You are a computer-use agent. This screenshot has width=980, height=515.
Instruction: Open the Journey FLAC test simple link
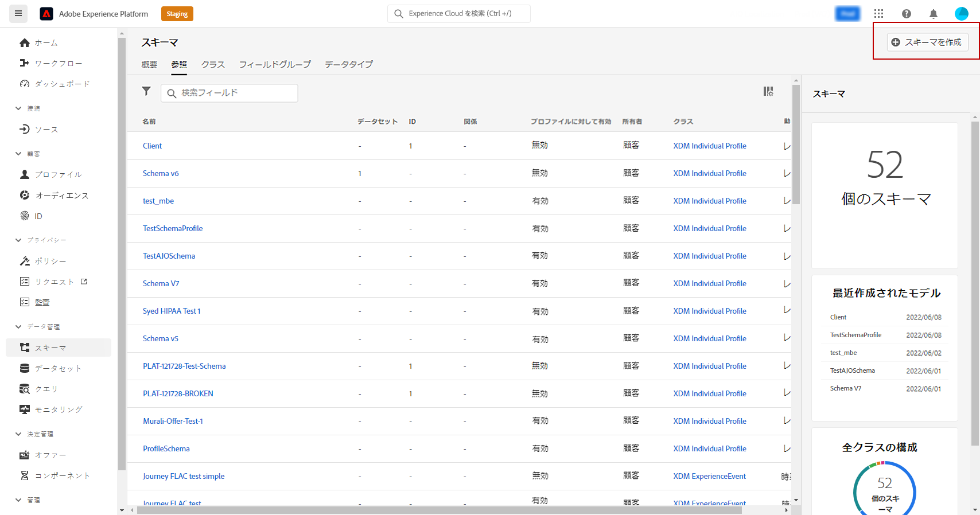tap(184, 476)
